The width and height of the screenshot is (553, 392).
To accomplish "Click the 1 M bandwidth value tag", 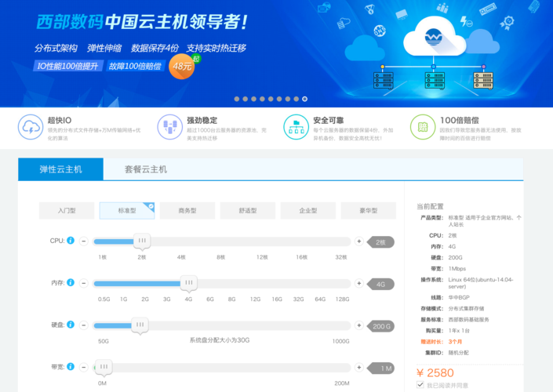I will (380, 368).
